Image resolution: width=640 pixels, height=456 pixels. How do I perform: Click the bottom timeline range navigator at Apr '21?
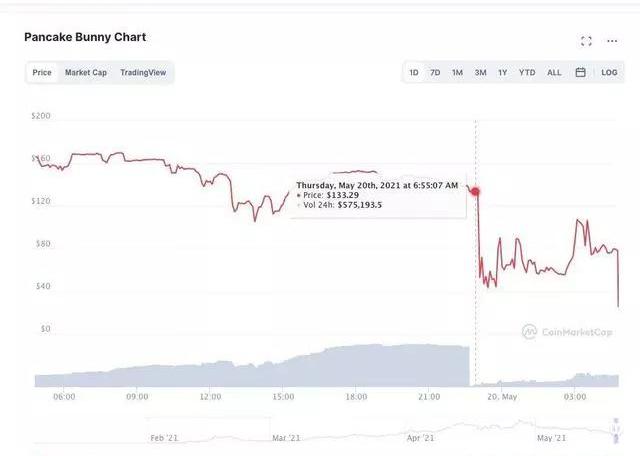point(420,437)
